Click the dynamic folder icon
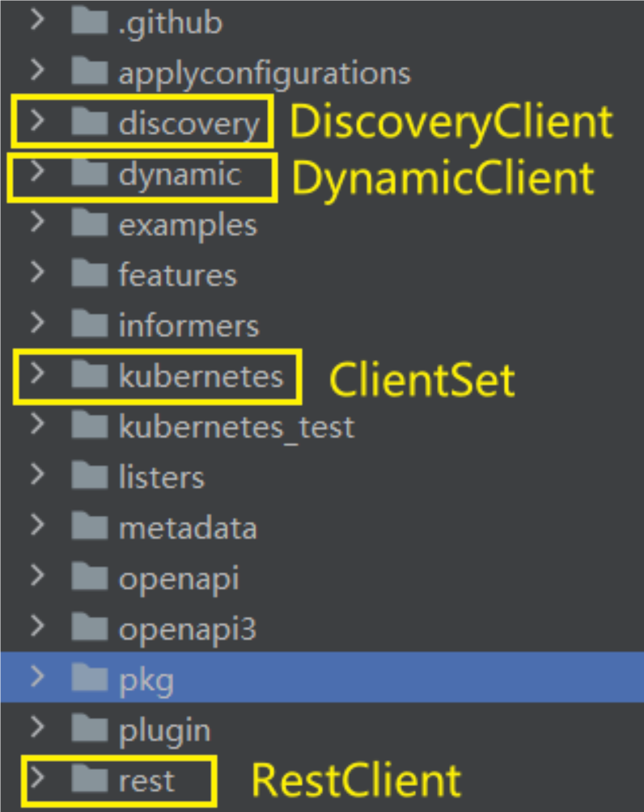The height and width of the screenshot is (812, 644). tap(89, 174)
